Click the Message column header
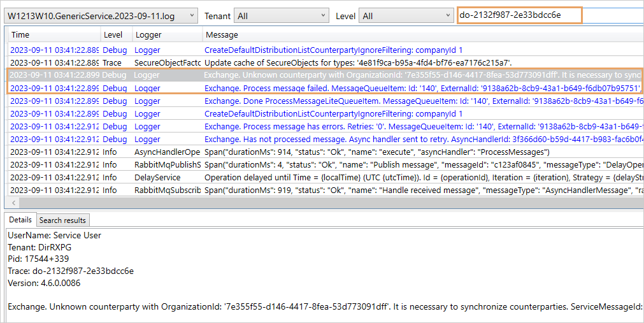Screen dimensions: 644x323 420,34
